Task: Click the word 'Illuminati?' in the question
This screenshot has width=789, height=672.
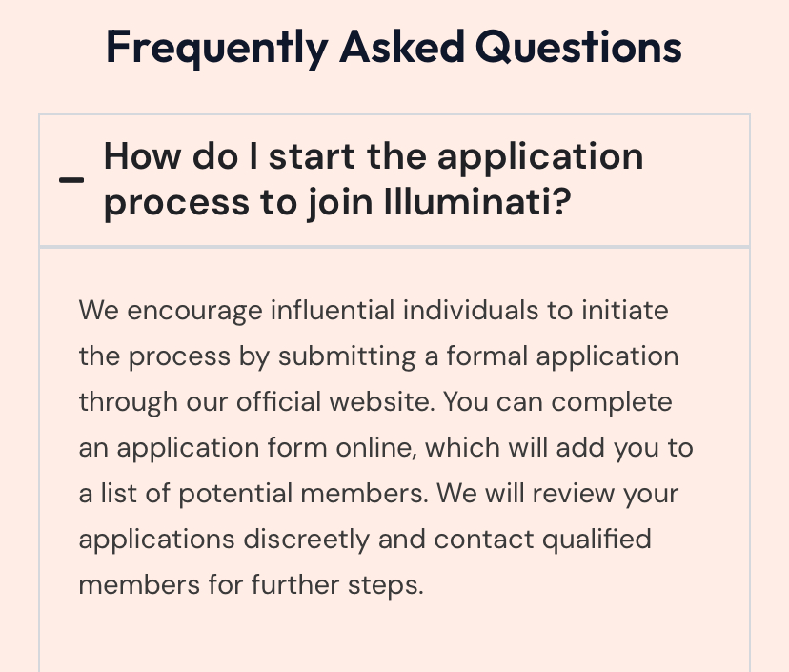Action: coord(477,202)
